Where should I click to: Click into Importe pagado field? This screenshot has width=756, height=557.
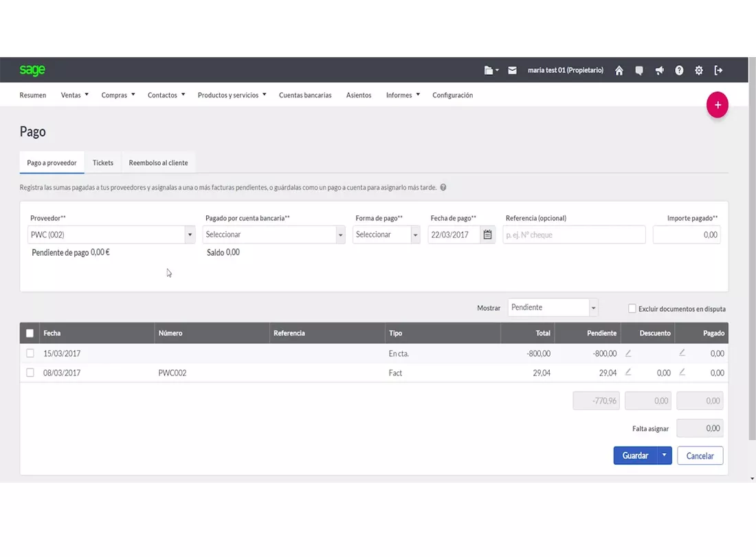(x=687, y=235)
